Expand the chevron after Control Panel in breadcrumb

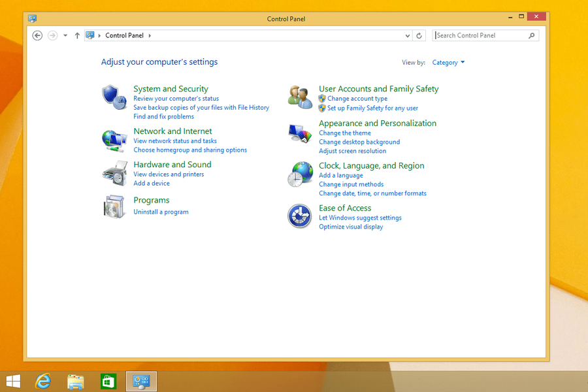150,36
